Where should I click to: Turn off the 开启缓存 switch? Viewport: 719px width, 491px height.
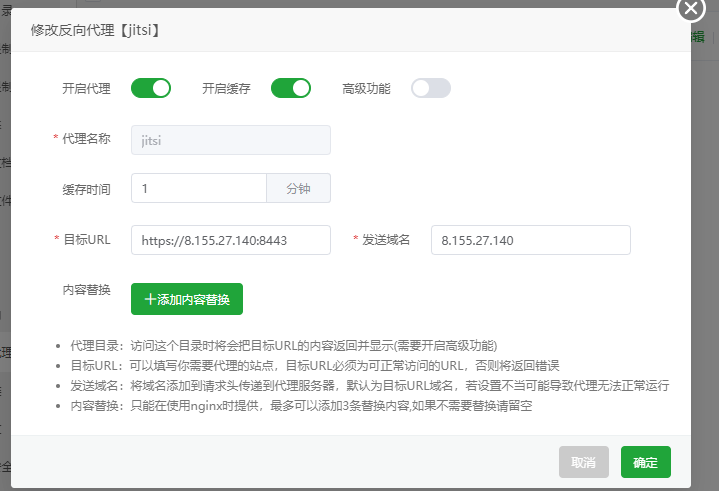[291, 88]
